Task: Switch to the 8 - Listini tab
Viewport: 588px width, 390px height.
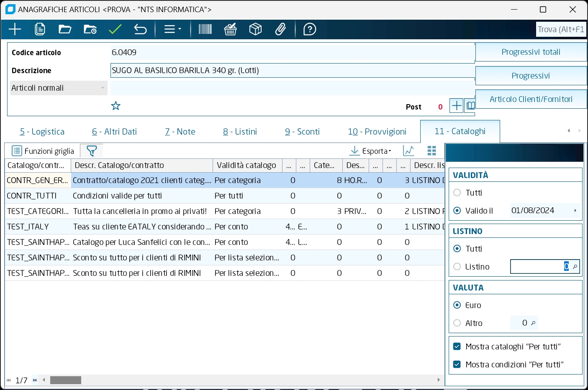Action: 240,132
